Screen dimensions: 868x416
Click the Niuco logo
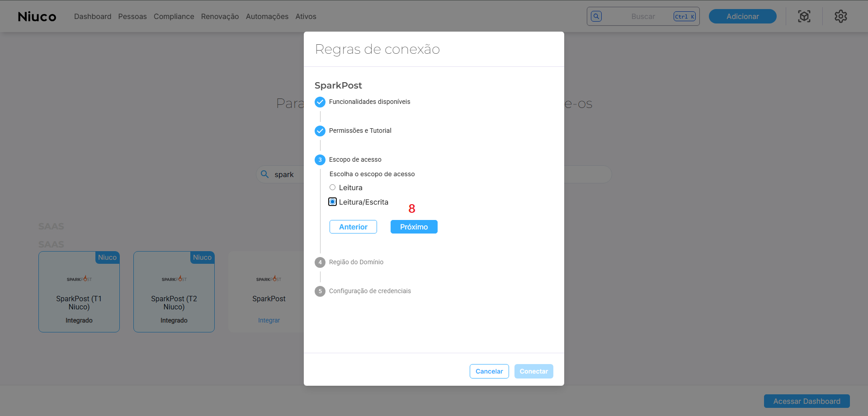(37, 17)
